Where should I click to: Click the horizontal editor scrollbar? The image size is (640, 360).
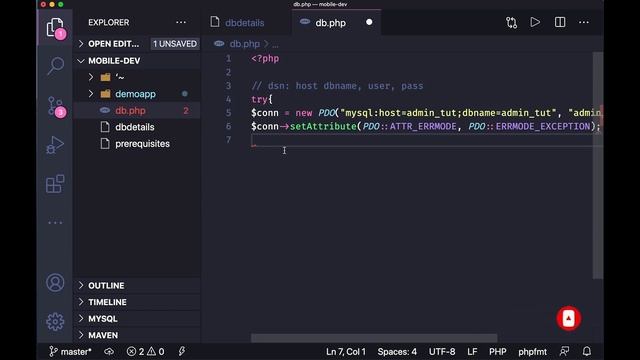coord(374,338)
